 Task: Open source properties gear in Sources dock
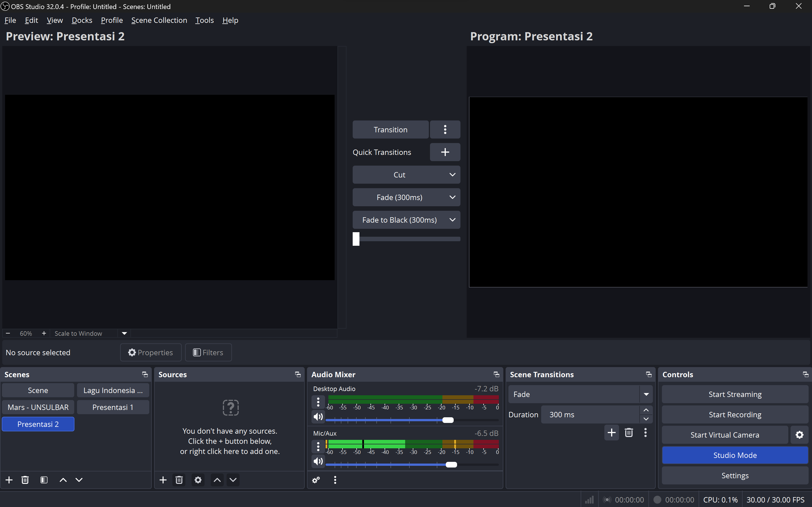tap(198, 480)
